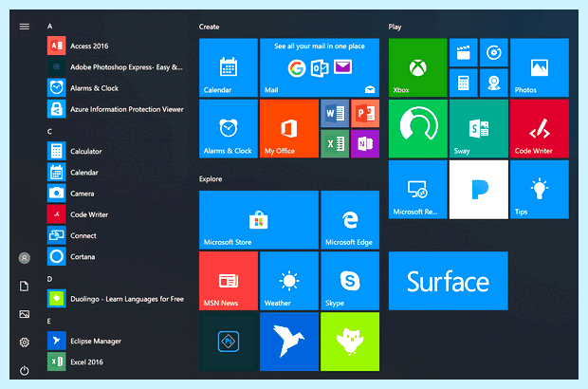588x389 pixels.
Task: Click the Create group title
Action: click(x=210, y=27)
